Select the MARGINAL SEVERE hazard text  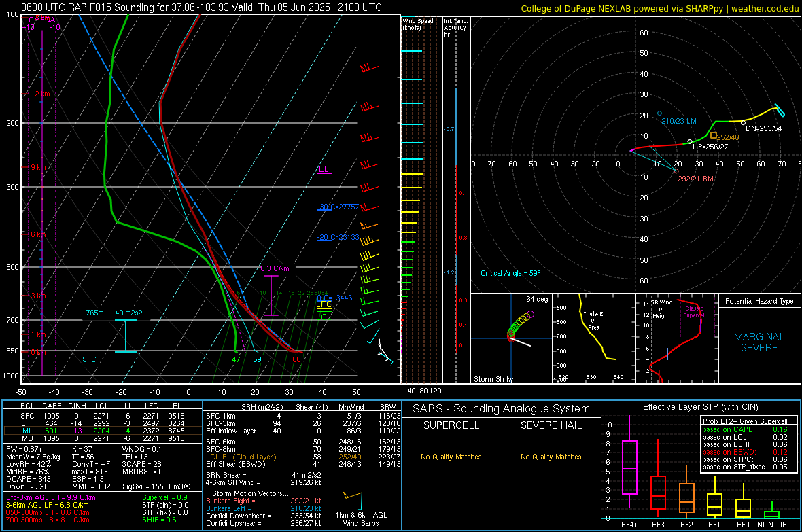pos(759,342)
